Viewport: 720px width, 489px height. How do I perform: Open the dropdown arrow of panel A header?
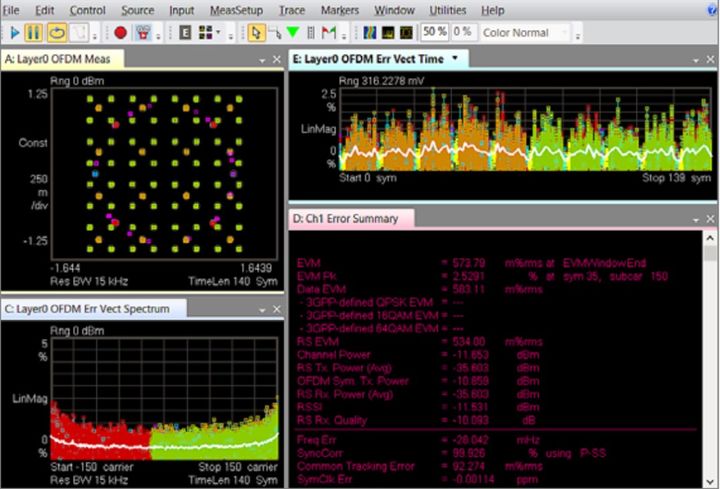coord(263,61)
